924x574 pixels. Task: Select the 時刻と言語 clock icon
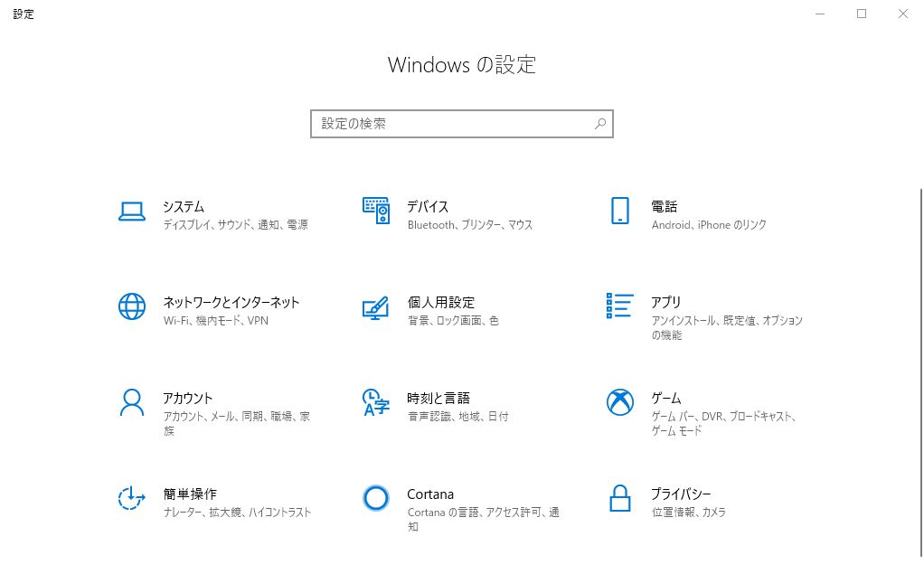[x=376, y=402]
